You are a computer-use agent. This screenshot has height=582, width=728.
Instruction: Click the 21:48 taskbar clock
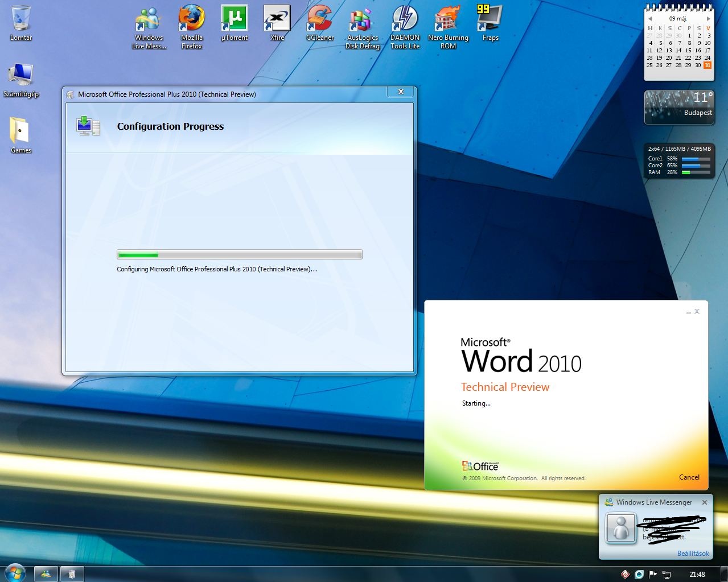tap(697, 575)
